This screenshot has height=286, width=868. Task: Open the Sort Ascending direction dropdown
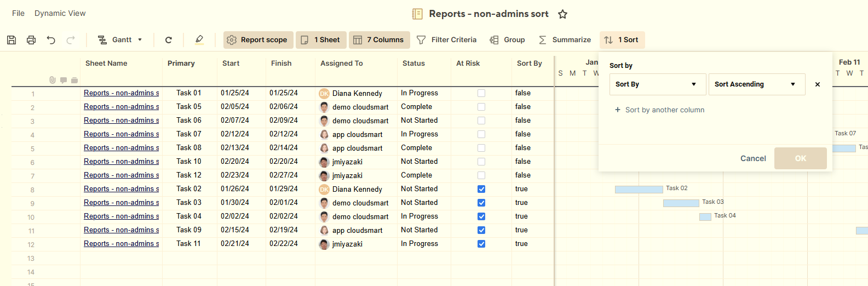point(757,84)
